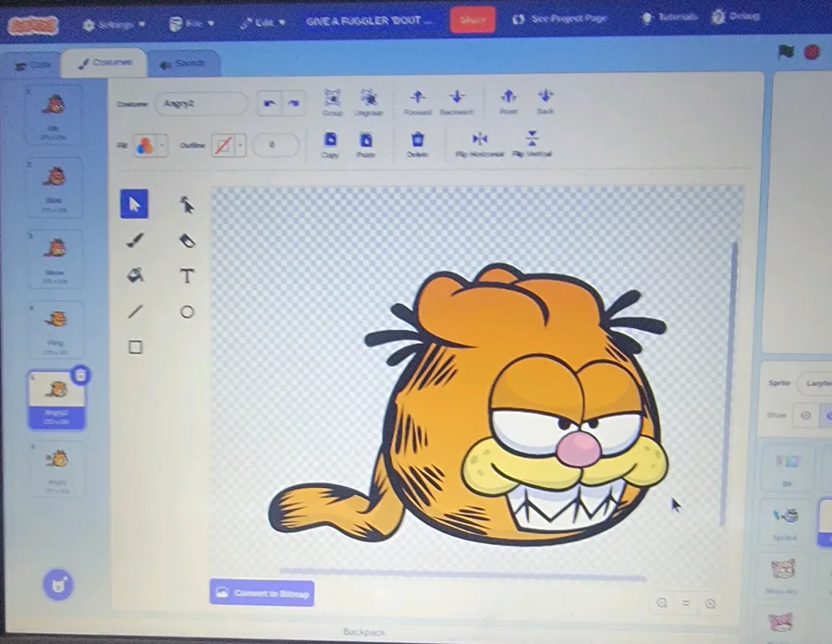Open the choose-a-costume cat button
This screenshot has height=644, width=832.
coord(58,585)
